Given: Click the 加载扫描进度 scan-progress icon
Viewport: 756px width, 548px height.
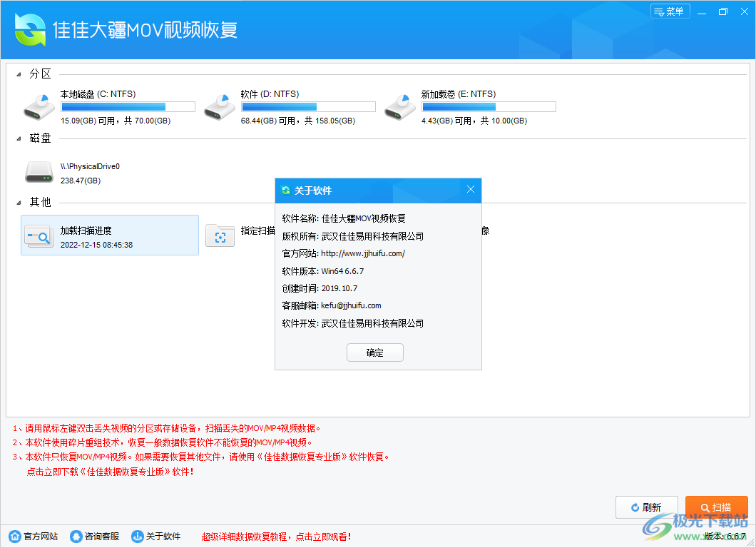Looking at the screenshot, I should (x=39, y=235).
